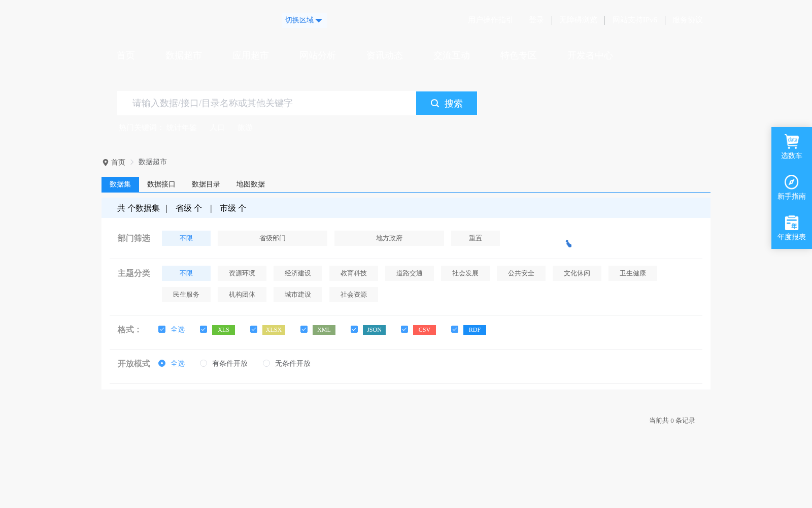812x508 pixels.
Task: Click the 当前共 0 条记录 record count text
Action: 672,421
